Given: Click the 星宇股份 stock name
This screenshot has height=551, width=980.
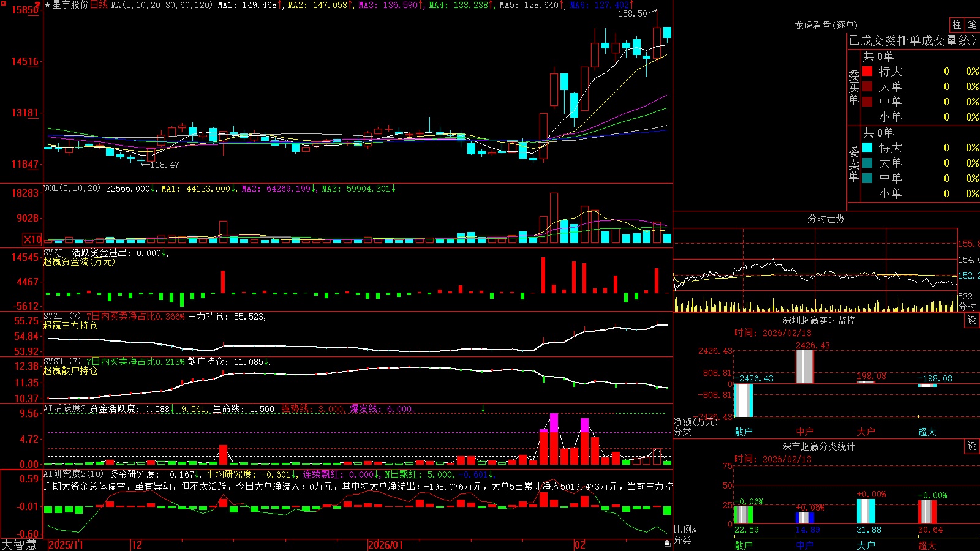Looking at the screenshot, I should click(x=70, y=5).
